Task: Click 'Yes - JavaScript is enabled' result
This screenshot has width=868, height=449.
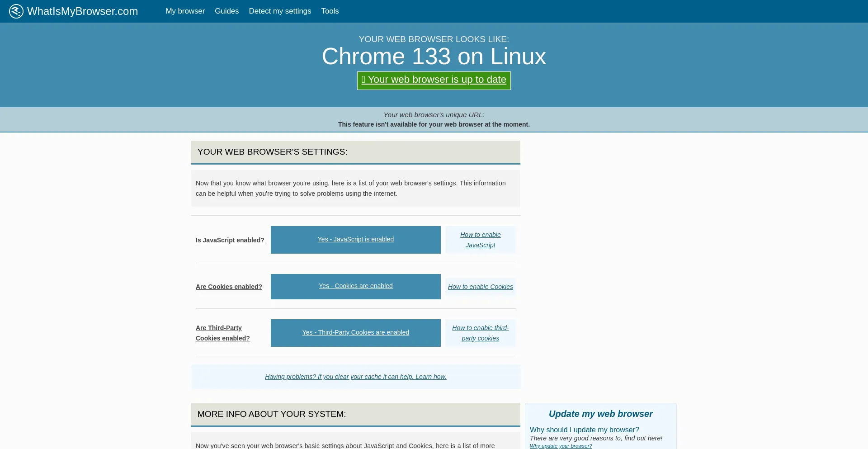Action: point(355,240)
